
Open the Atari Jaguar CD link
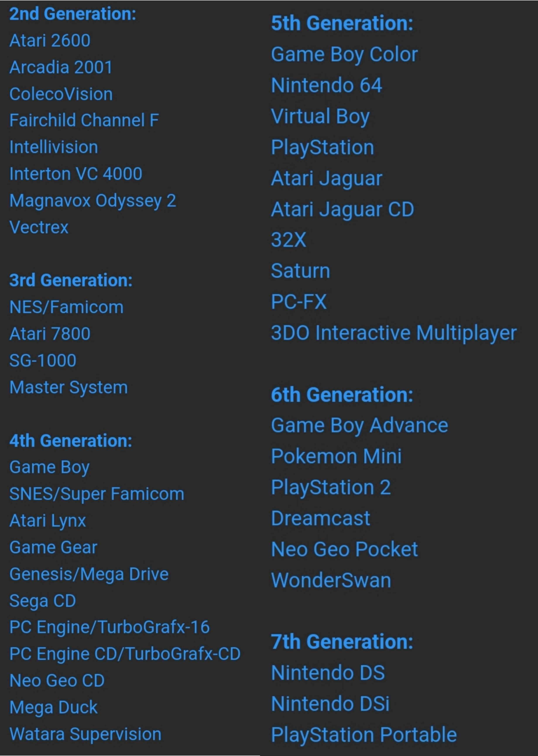point(342,210)
